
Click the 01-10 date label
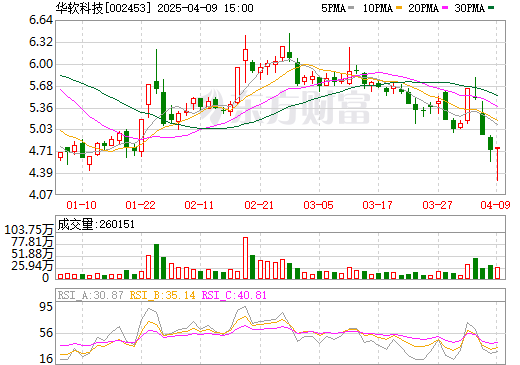tap(81, 205)
